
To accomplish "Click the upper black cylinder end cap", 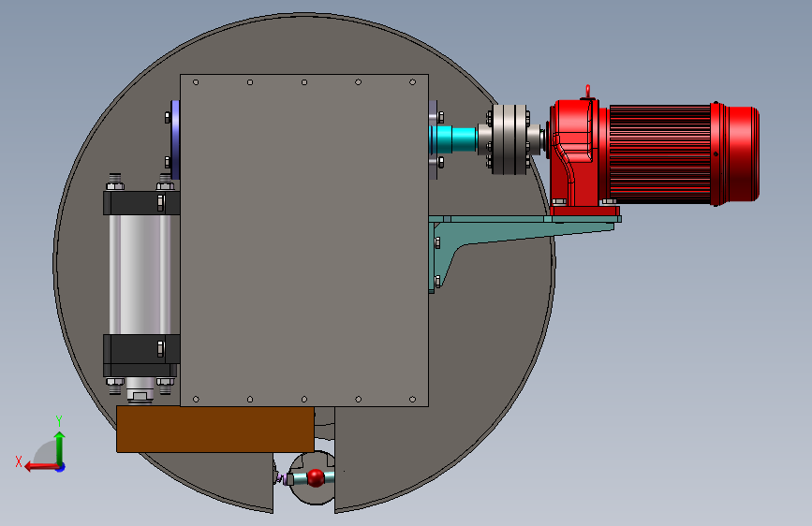I will coord(141,203).
